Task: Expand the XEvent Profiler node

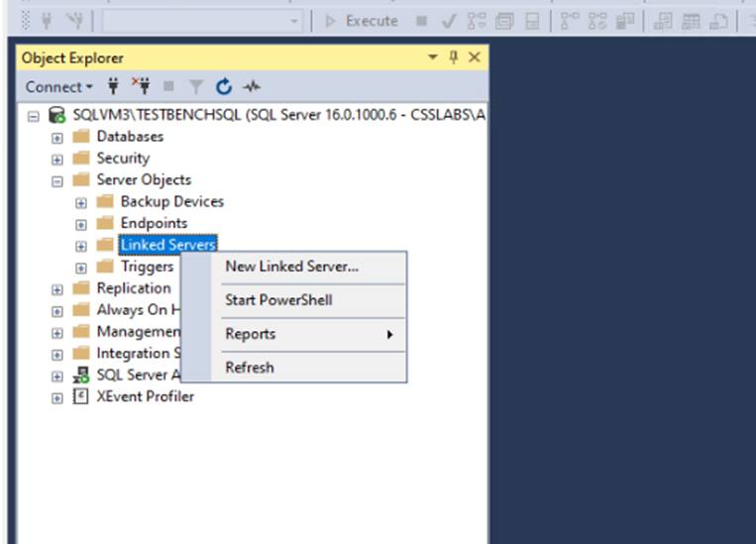Action: [56, 398]
